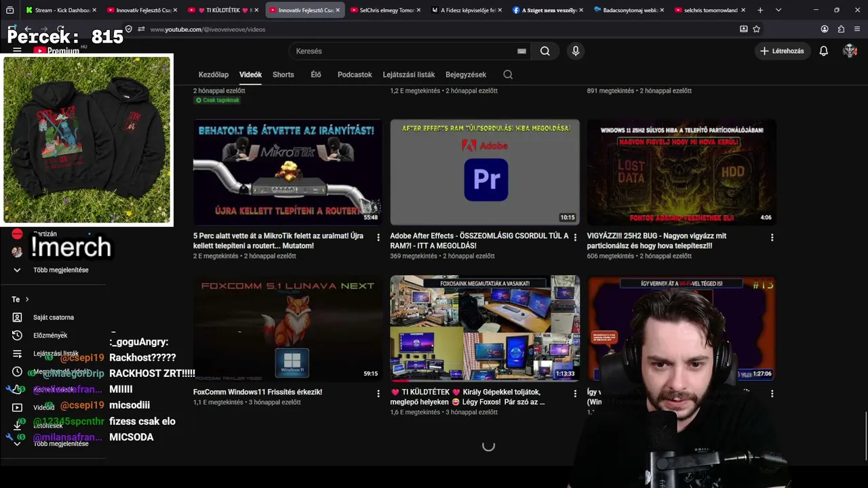This screenshot has height=488, width=868.
Task: Open the Partizán subscription in sidebar
Action: coord(45,234)
